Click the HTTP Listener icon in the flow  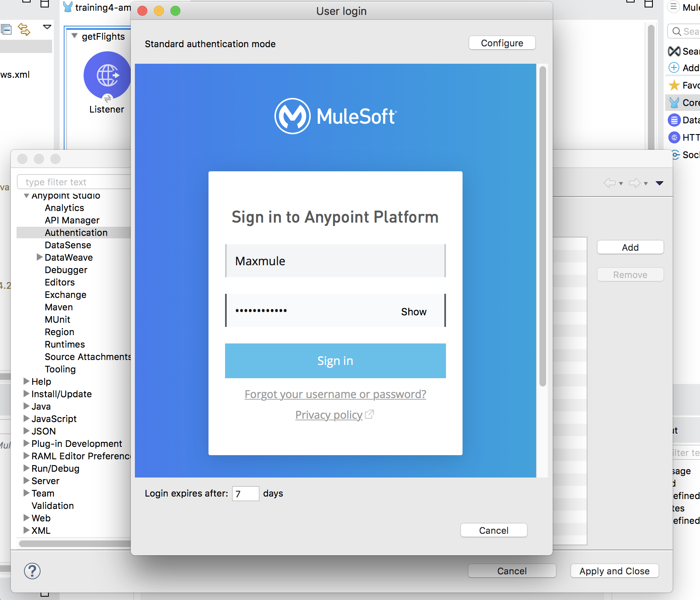pyautogui.click(x=108, y=75)
